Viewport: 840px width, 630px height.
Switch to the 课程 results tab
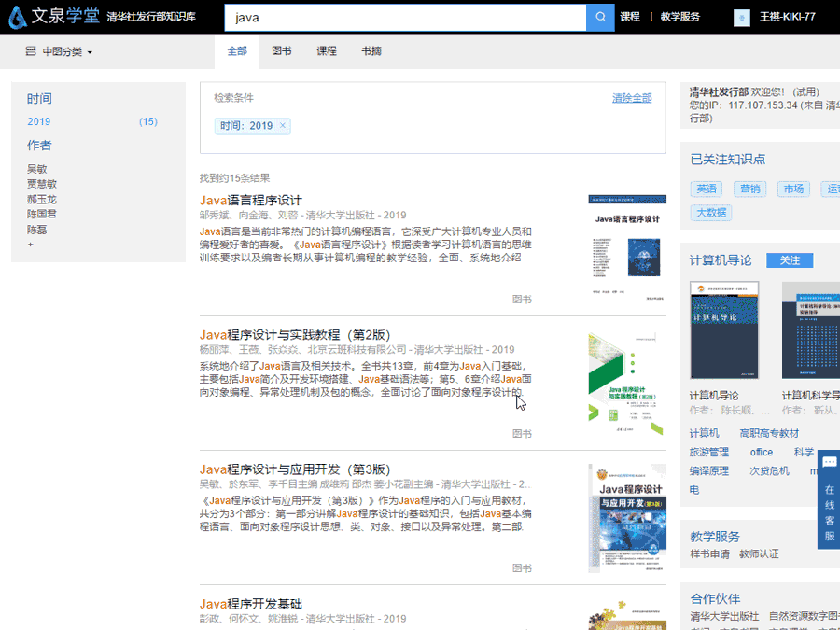tap(327, 51)
